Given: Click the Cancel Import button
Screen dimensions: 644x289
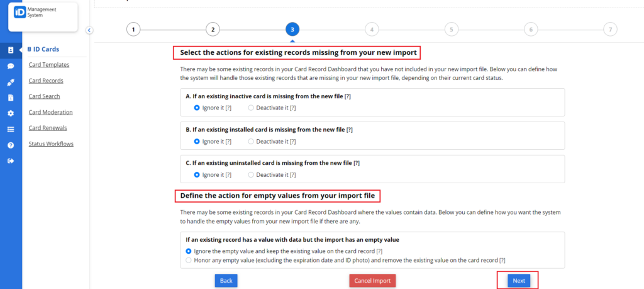Looking at the screenshot, I should (372, 280).
